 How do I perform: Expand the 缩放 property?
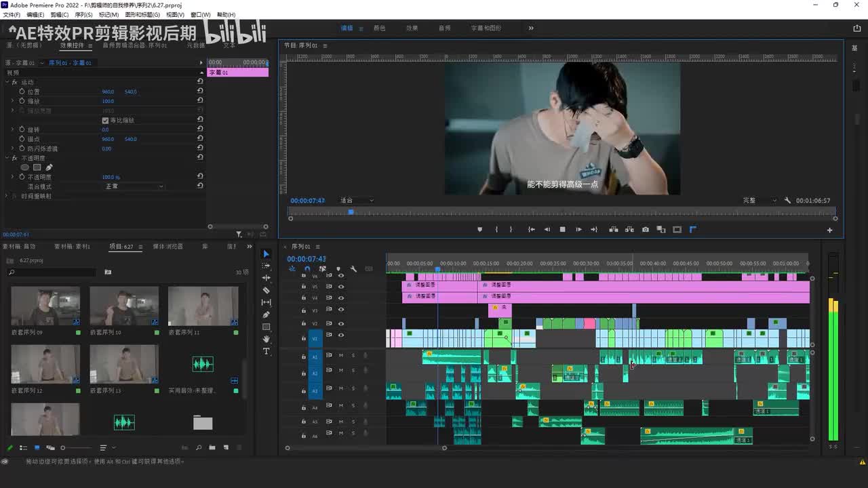[12, 101]
